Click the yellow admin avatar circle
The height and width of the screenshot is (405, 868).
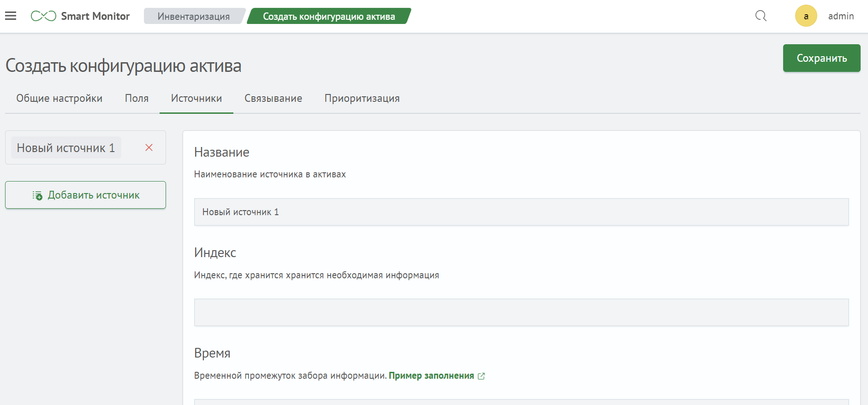point(806,16)
